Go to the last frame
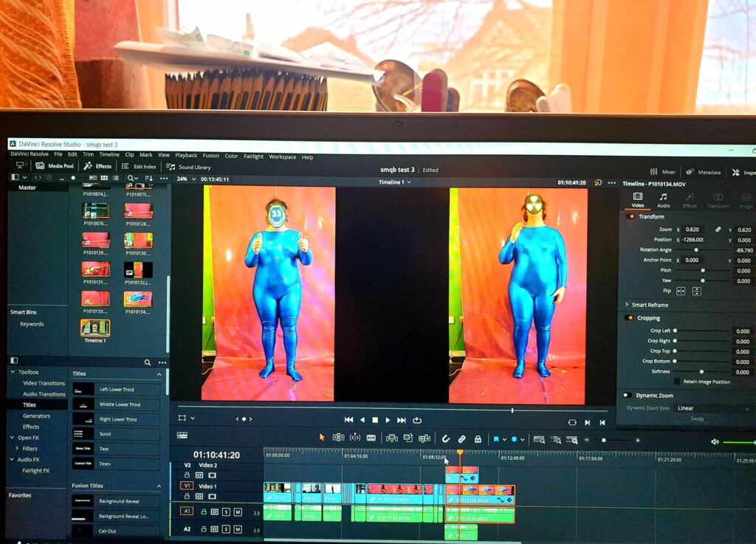This screenshot has width=756, height=544. pos(401,420)
